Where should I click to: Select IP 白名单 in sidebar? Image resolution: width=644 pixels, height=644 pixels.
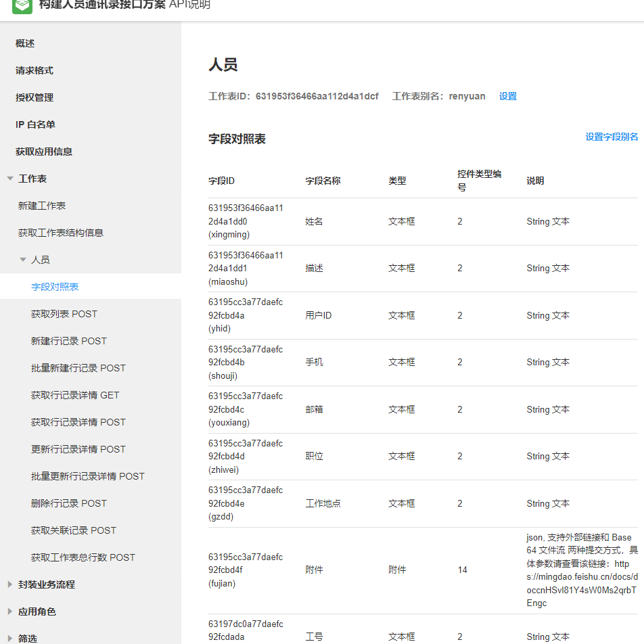35,124
